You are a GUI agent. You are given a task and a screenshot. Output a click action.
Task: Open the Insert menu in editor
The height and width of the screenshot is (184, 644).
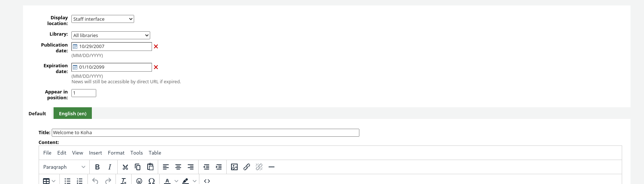pyautogui.click(x=95, y=153)
